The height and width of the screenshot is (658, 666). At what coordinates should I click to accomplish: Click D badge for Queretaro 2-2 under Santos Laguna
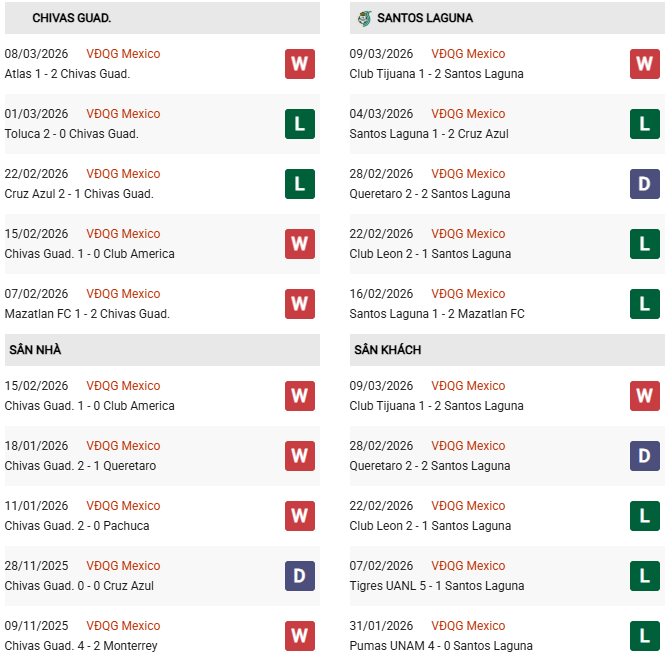[645, 184]
